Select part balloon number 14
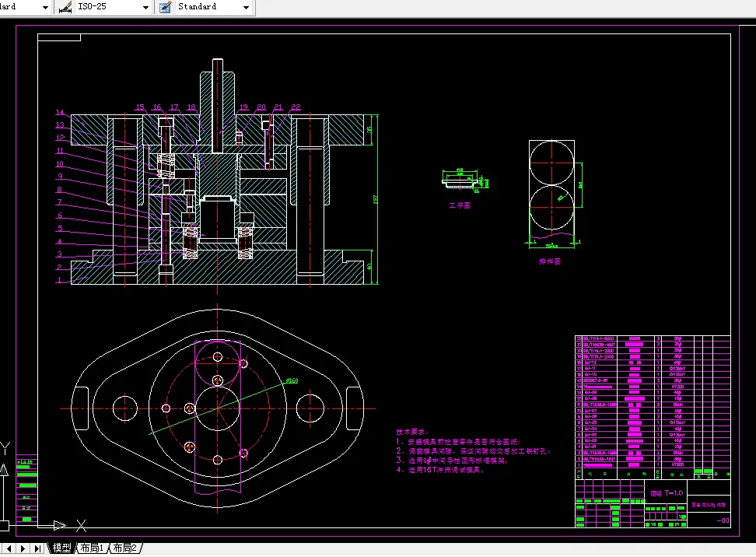 pos(60,112)
